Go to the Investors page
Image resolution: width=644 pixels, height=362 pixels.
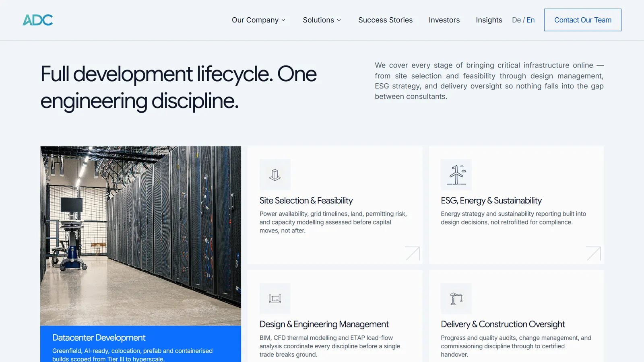[444, 20]
